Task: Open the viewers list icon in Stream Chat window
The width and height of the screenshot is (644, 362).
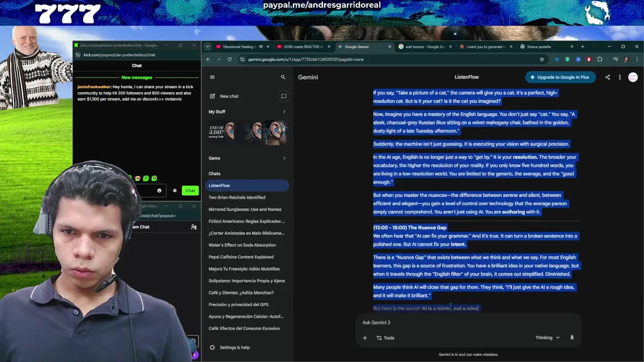Action: point(194,227)
